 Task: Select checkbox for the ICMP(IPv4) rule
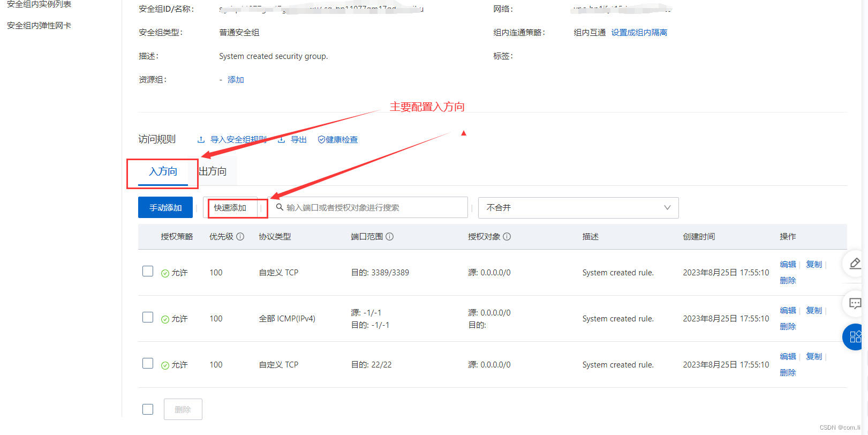coord(148,317)
